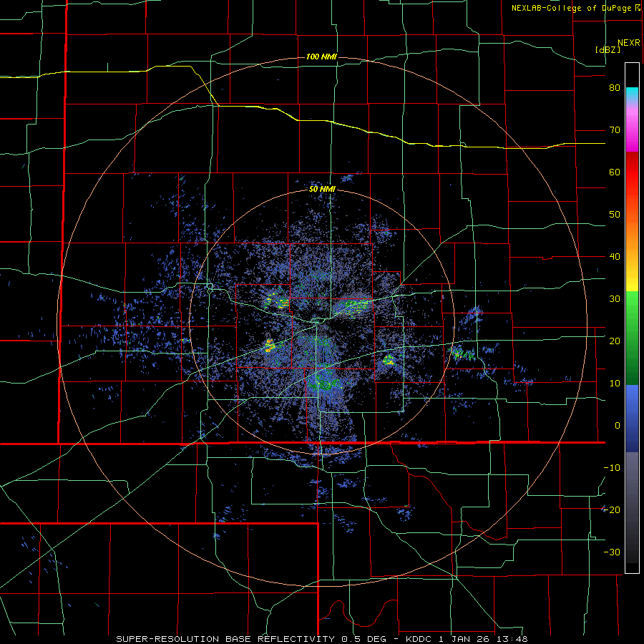
Task: Click the 40 value on the dBZ scale
Action: (615, 257)
